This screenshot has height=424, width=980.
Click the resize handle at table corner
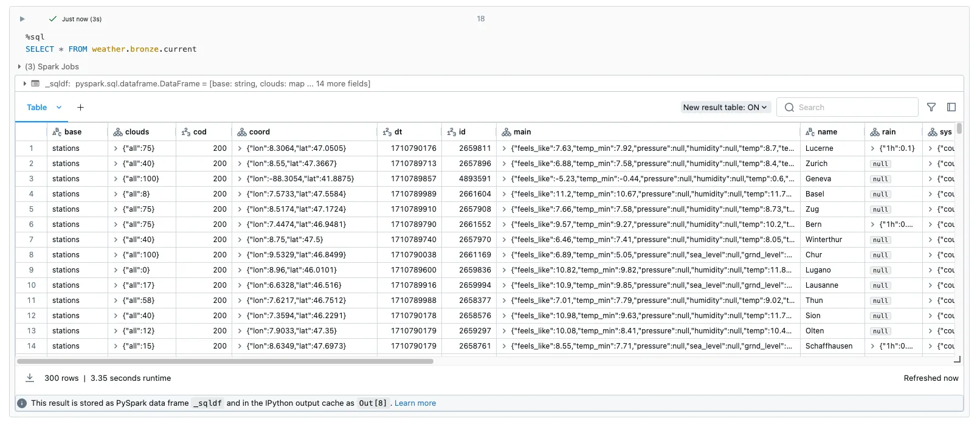coord(957,360)
